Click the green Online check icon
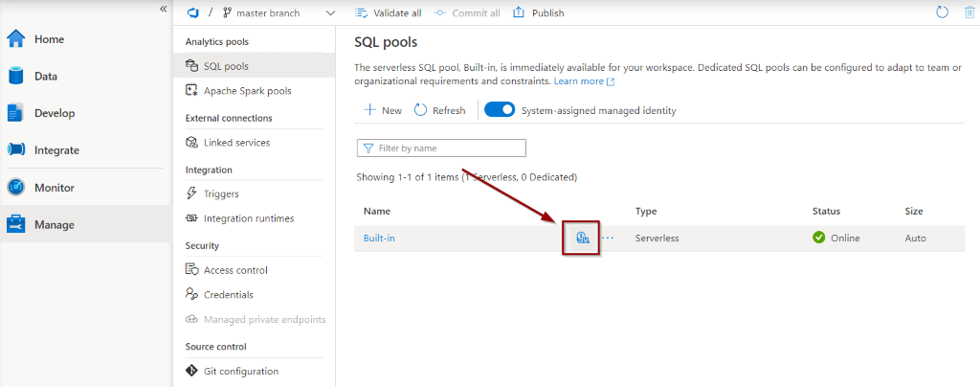 [x=819, y=239]
